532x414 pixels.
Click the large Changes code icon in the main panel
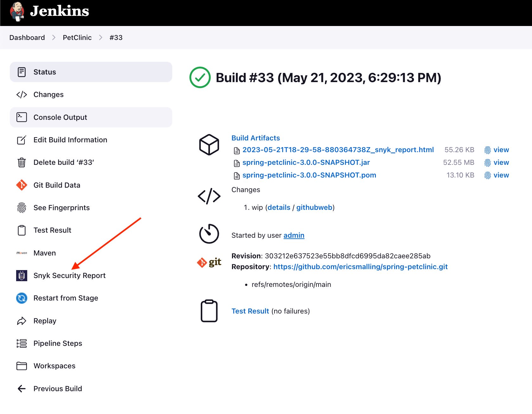click(209, 196)
